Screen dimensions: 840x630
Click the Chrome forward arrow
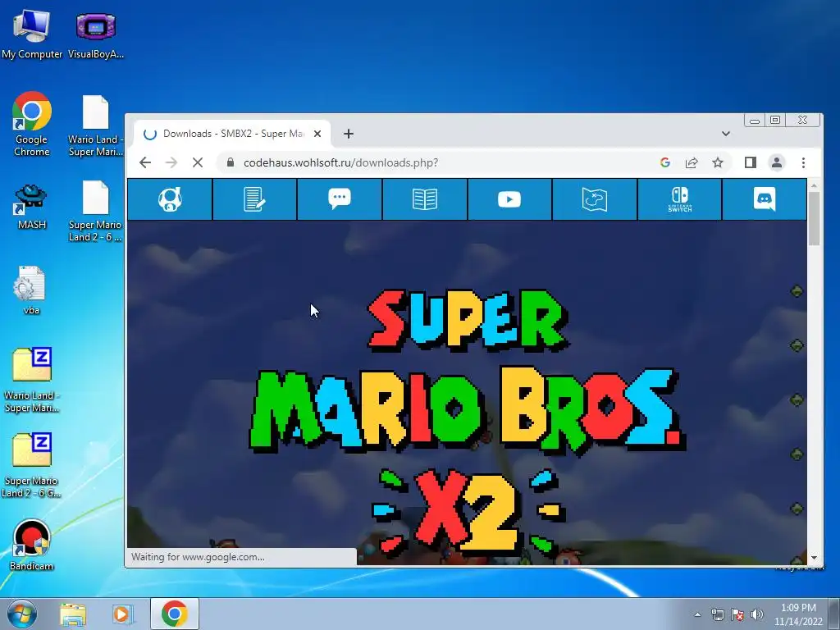tap(171, 162)
